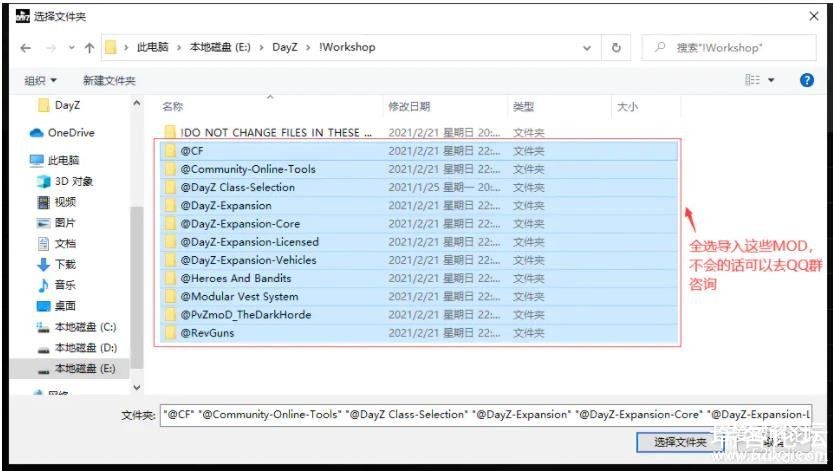This screenshot has width=833, height=471.
Task: Select the @DayZ-Expansion-Licensed folder
Action: point(419,242)
